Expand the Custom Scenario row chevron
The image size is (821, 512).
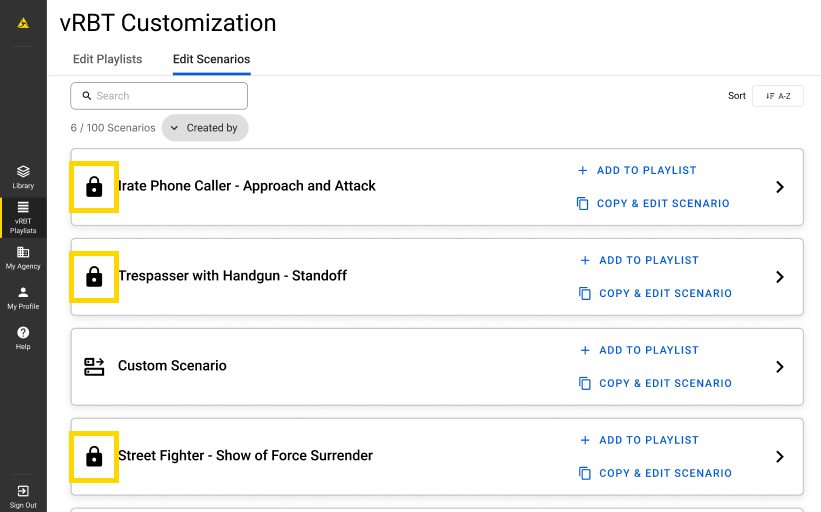pyautogui.click(x=780, y=367)
